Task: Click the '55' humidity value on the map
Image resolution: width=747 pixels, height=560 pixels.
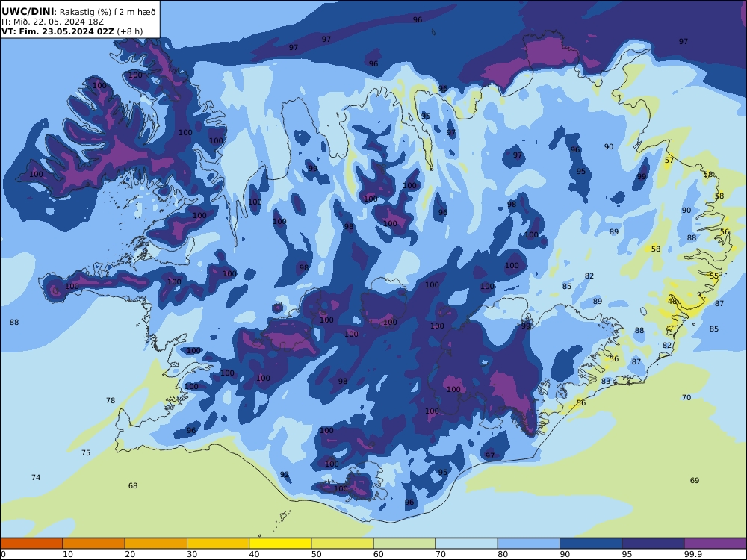Action: point(713,276)
